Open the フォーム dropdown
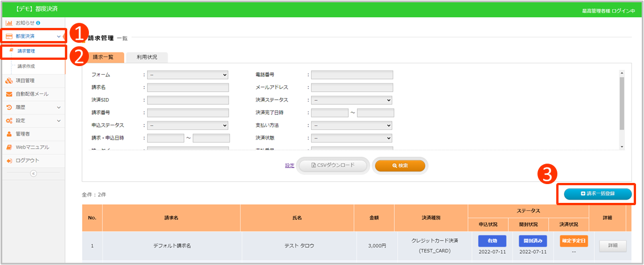 (188, 75)
